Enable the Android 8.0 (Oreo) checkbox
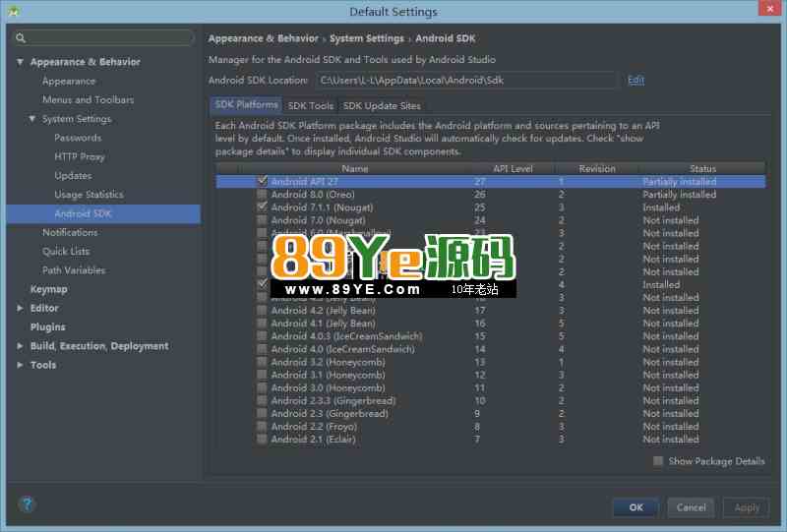The image size is (787, 532). [x=262, y=195]
